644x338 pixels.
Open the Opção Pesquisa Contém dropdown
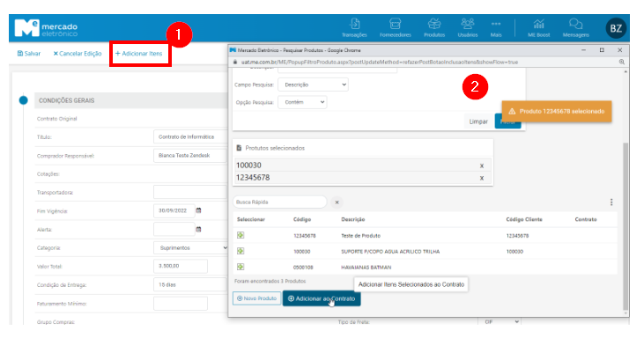pyautogui.click(x=302, y=102)
